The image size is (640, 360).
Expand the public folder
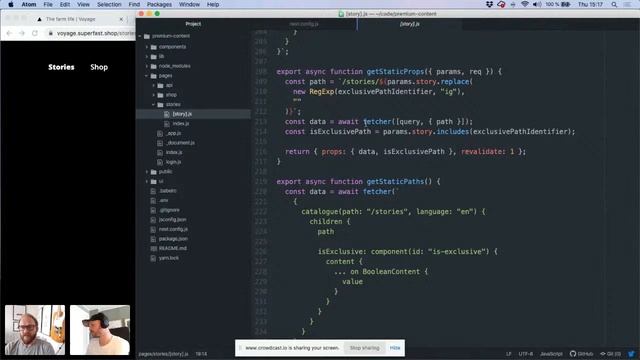(x=147, y=172)
